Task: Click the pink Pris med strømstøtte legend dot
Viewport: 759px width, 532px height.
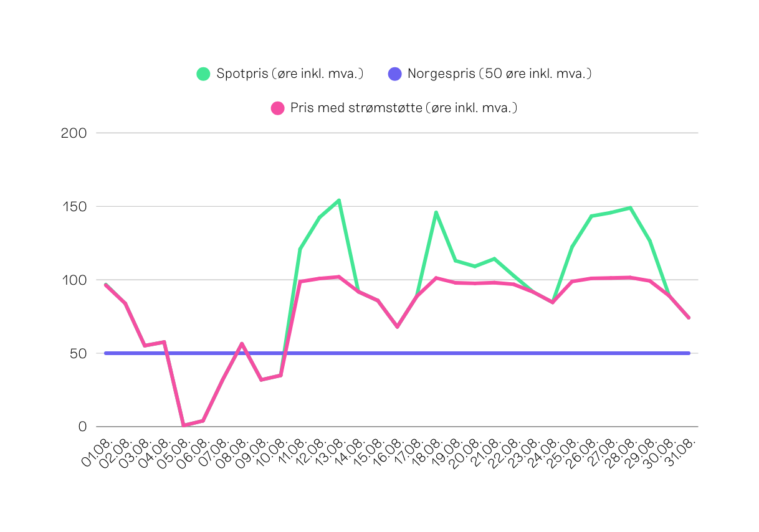Action: (277, 108)
